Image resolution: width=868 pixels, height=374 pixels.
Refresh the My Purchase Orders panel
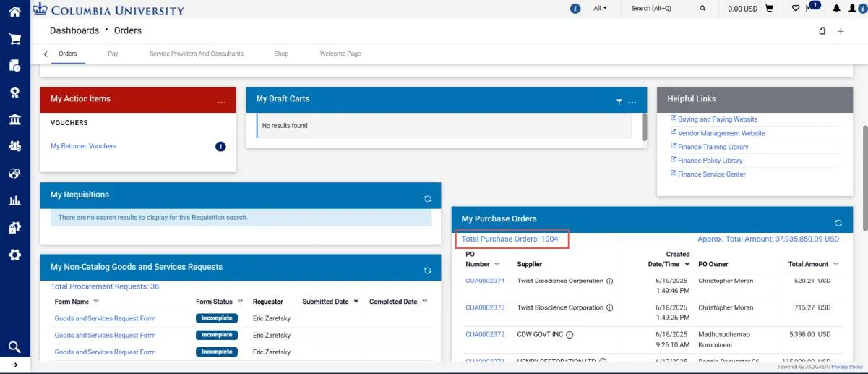point(838,223)
